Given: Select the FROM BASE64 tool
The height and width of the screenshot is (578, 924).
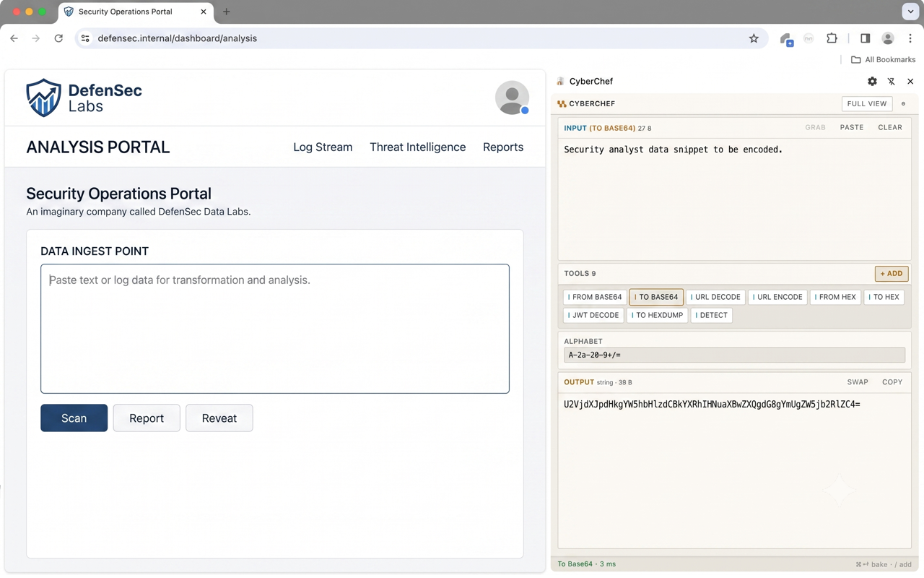Looking at the screenshot, I should pos(595,297).
